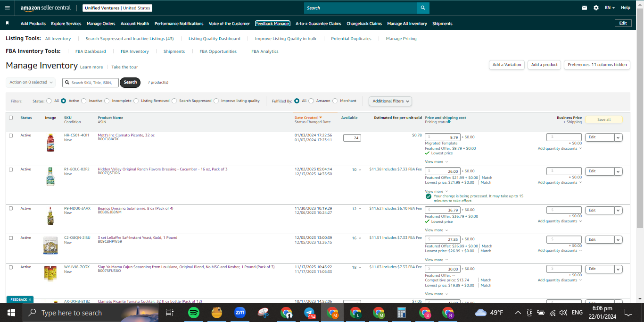Click the top magnifier search button
This screenshot has width=644, height=322.
pos(423,8)
